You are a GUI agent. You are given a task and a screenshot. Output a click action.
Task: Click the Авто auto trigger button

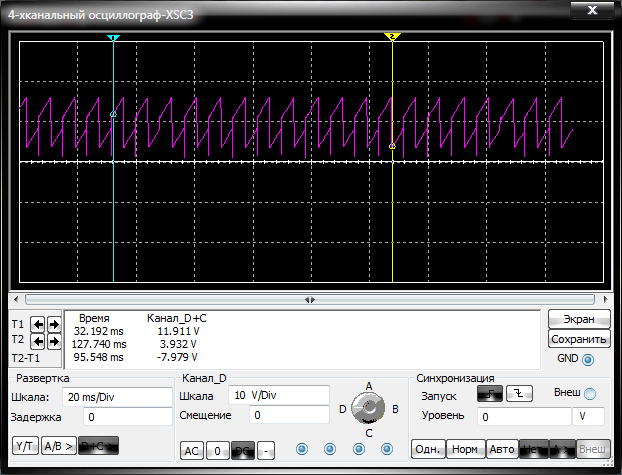(x=502, y=449)
